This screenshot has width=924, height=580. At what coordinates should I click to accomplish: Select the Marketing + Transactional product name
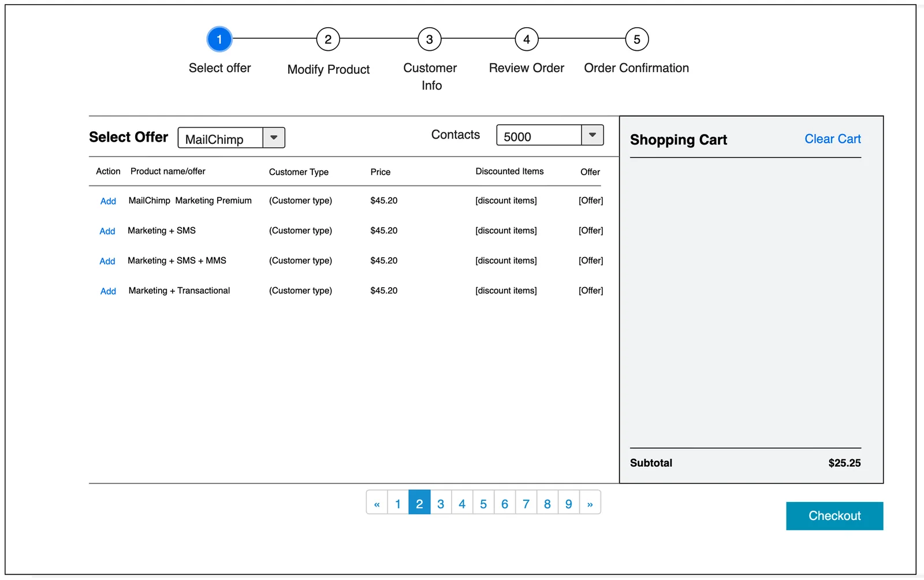[x=179, y=291]
